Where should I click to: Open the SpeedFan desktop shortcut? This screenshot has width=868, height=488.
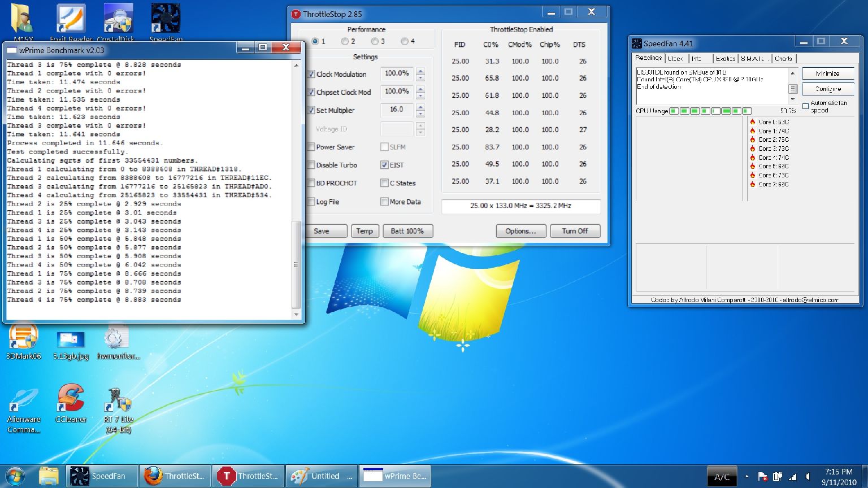pos(166,23)
